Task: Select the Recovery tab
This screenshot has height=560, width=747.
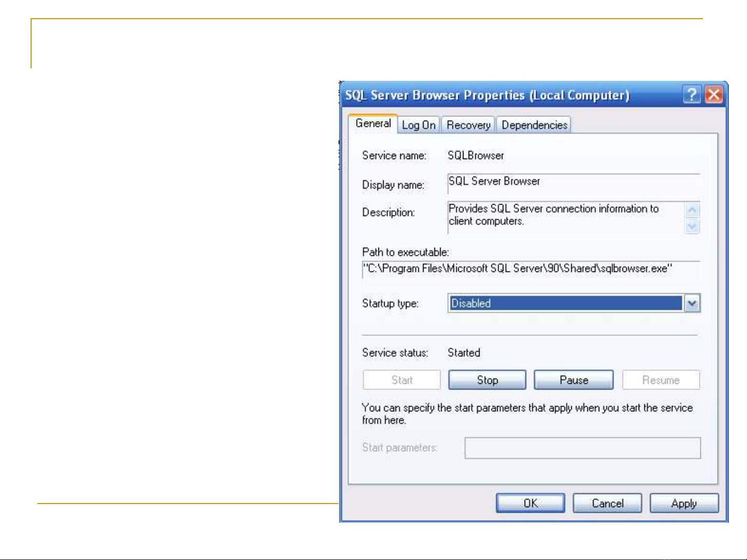Action: coord(468,125)
